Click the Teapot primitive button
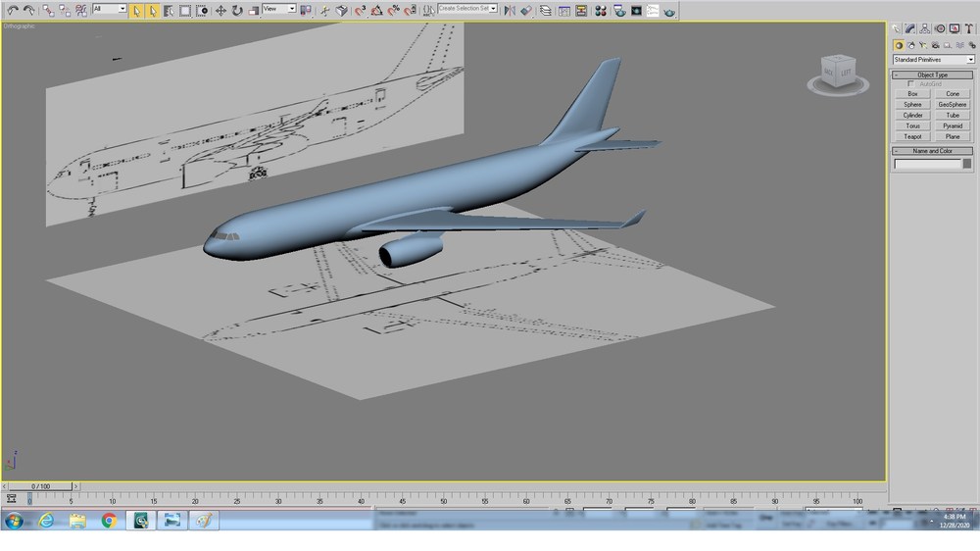This screenshot has height=551, width=980. 912,136
